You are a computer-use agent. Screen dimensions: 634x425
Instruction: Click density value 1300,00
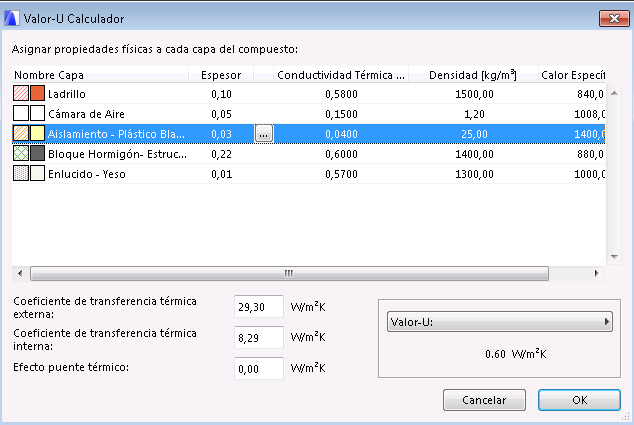point(474,174)
